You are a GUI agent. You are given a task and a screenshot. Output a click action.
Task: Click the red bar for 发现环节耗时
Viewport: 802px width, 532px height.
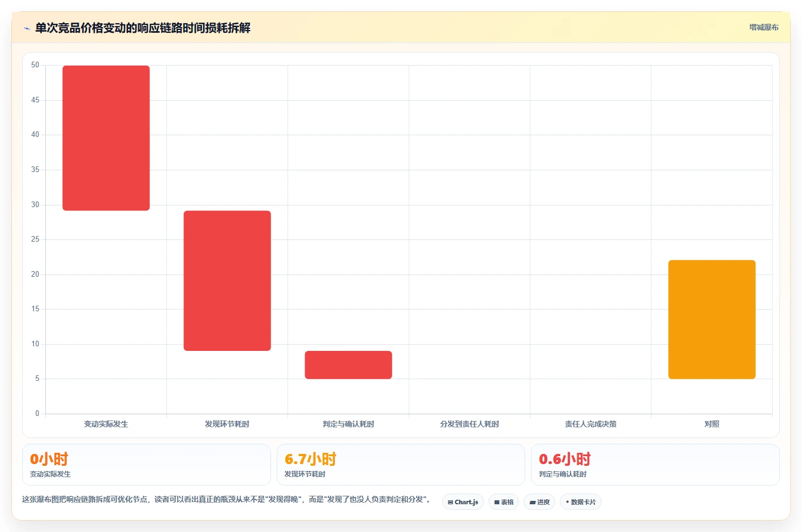tap(227, 281)
